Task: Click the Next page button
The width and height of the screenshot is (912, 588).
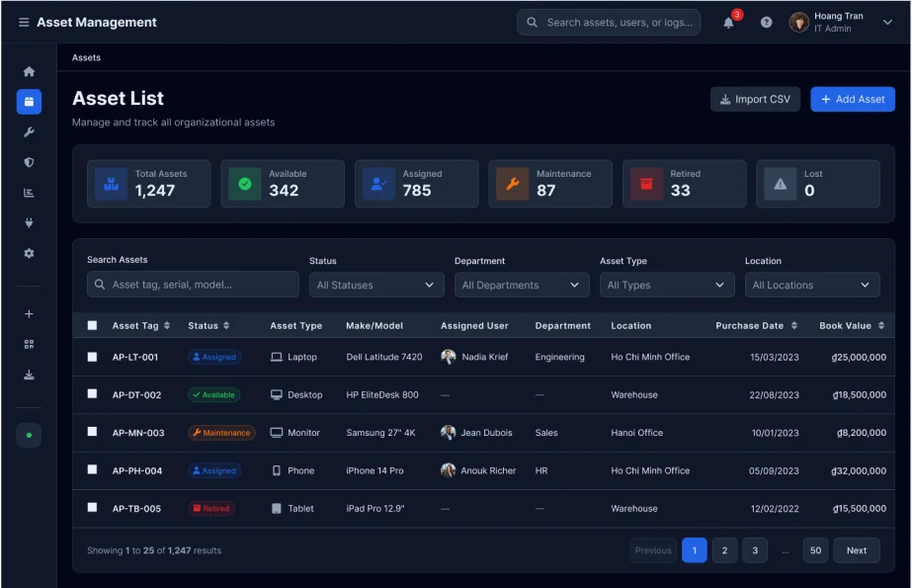Action: 856,550
